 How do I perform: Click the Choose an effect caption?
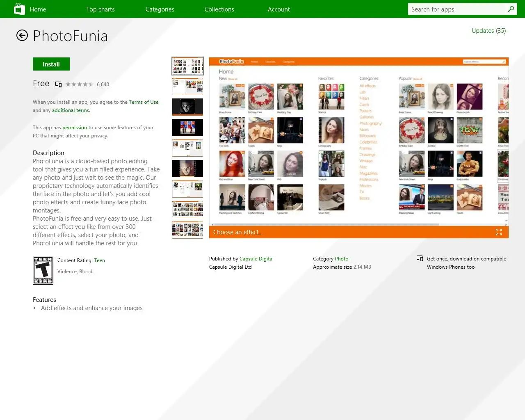pos(238,232)
